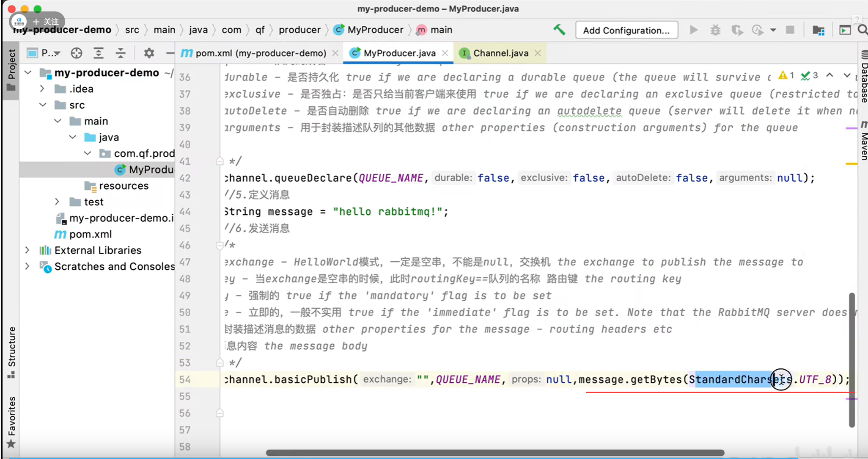
Task: Toggle the Structure tool window button
Action: [x=11, y=351]
